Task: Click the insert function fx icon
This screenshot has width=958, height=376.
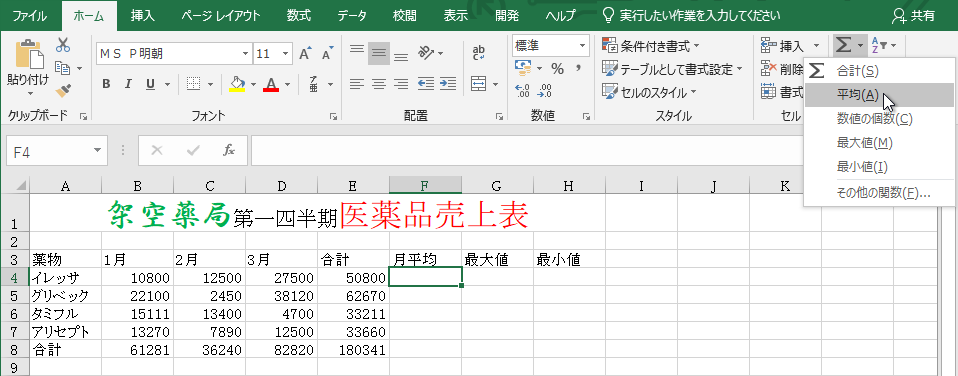Action: click(x=229, y=150)
